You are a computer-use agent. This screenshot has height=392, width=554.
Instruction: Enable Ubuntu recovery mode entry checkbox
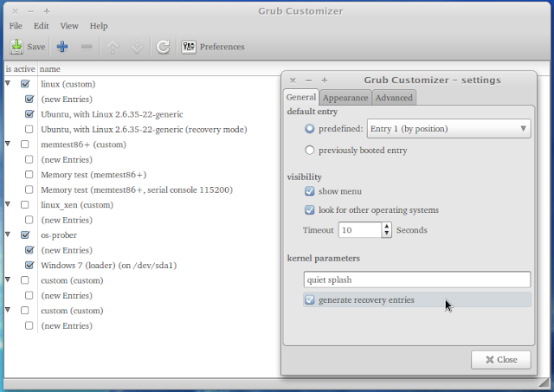click(x=29, y=129)
